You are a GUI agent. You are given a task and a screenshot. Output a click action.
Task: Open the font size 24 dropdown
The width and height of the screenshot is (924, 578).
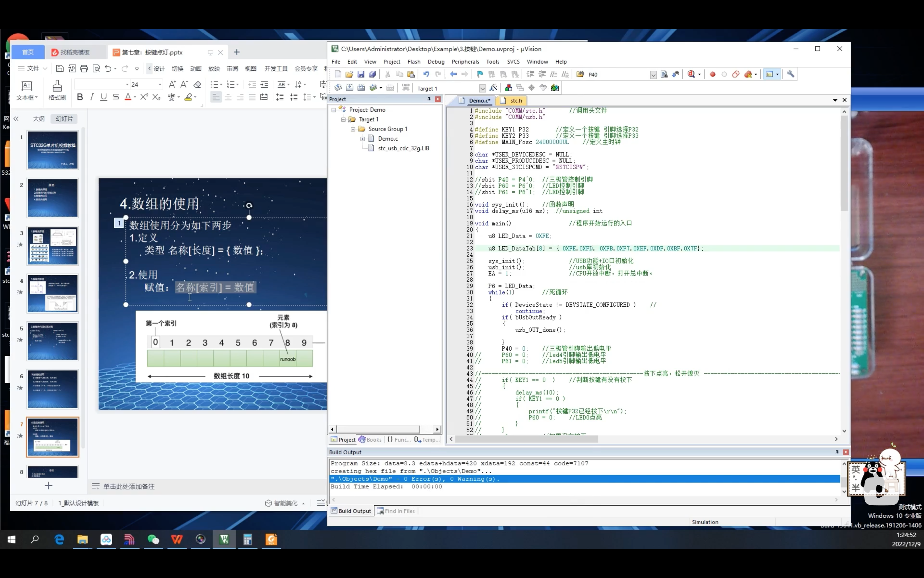[160, 84]
